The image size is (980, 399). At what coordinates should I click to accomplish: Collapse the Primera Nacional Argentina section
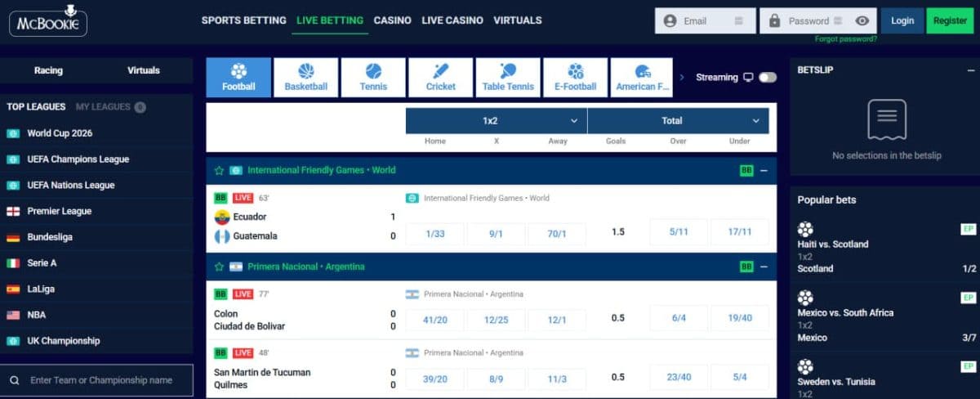[764, 267]
